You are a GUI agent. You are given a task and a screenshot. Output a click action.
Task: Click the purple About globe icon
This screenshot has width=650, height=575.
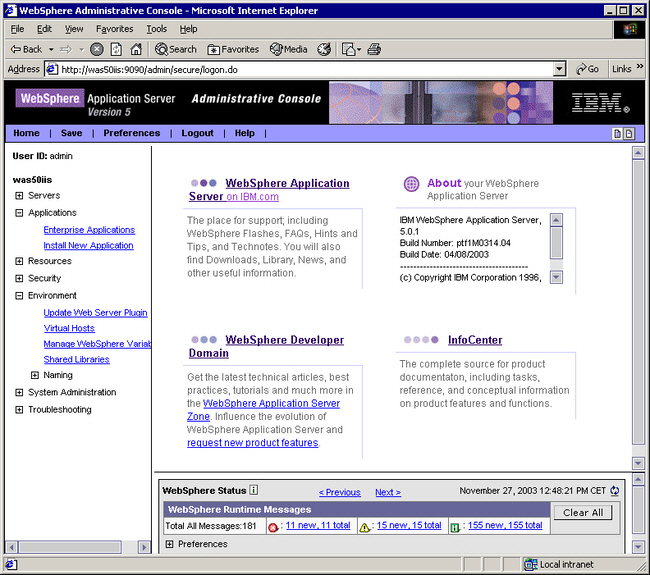click(411, 184)
